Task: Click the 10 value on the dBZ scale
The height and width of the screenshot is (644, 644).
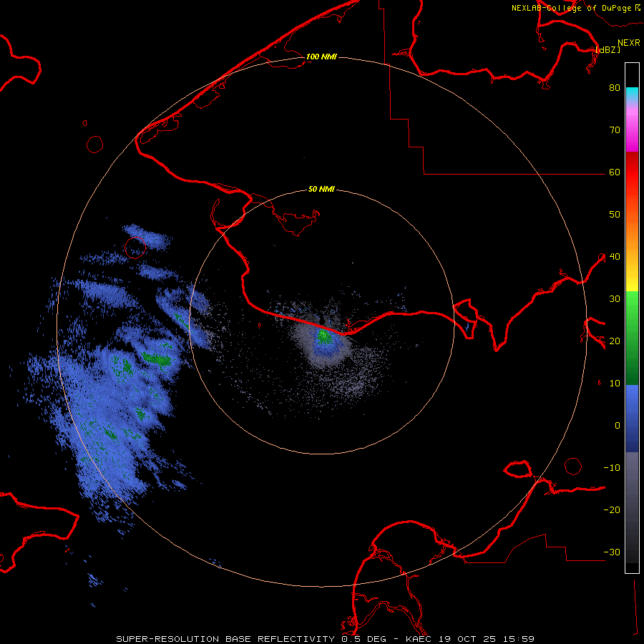Action: (x=615, y=384)
